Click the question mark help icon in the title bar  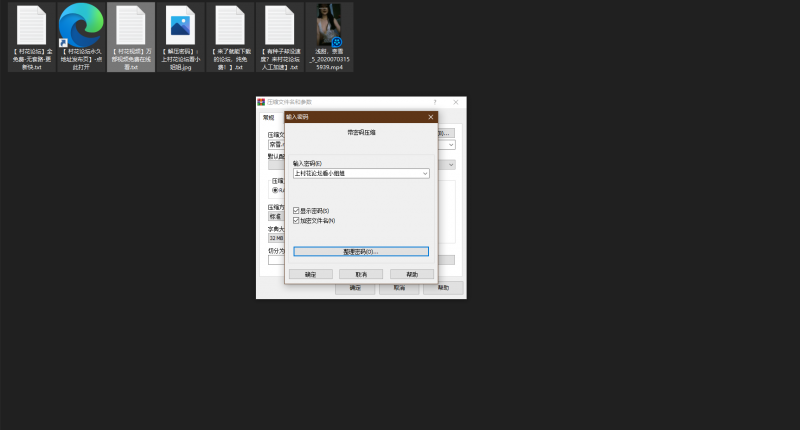click(434, 102)
